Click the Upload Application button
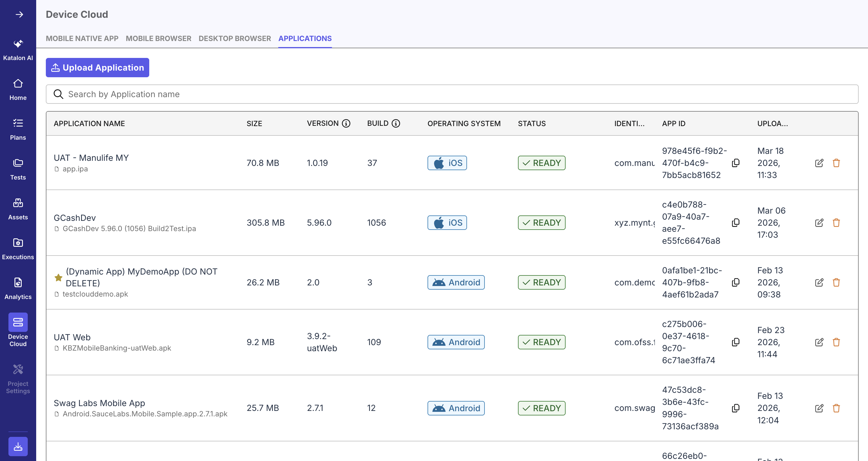Image resolution: width=868 pixels, height=461 pixels. (x=97, y=68)
